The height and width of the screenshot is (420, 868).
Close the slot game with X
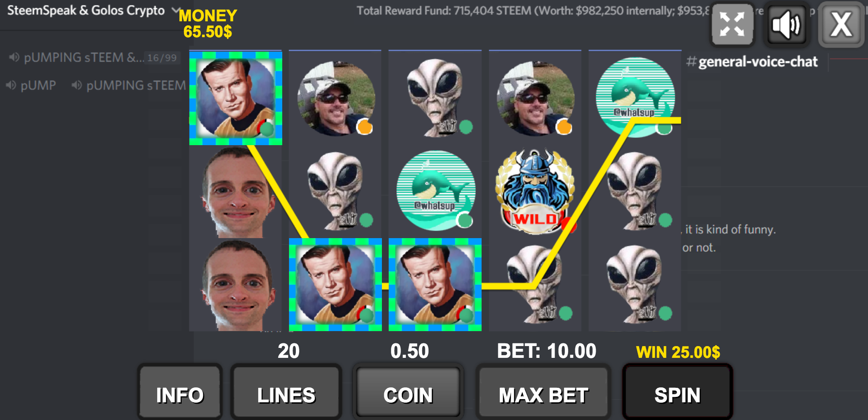[x=841, y=24]
